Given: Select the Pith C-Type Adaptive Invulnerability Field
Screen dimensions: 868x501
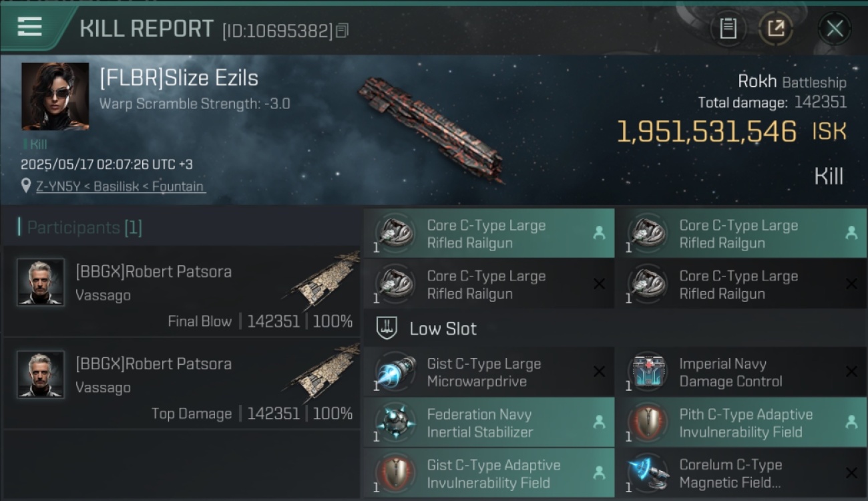Looking at the screenshot, I should (740, 422).
